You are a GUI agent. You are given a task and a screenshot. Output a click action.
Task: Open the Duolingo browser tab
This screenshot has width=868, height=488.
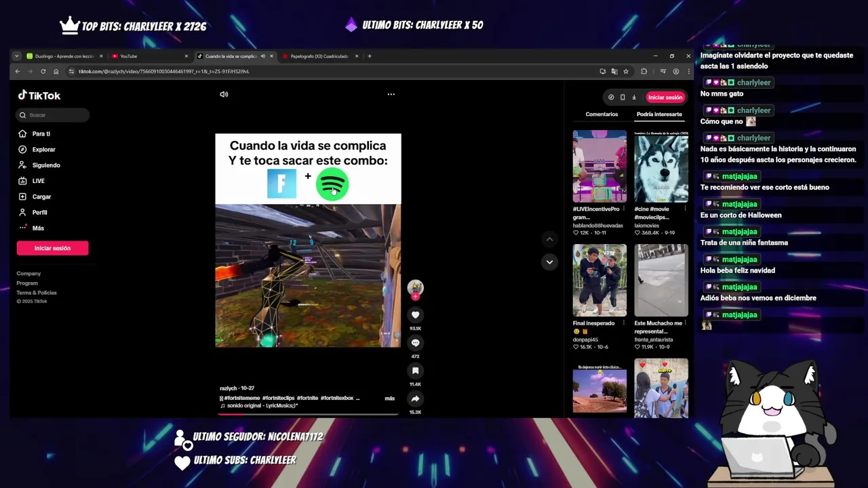tap(64, 56)
